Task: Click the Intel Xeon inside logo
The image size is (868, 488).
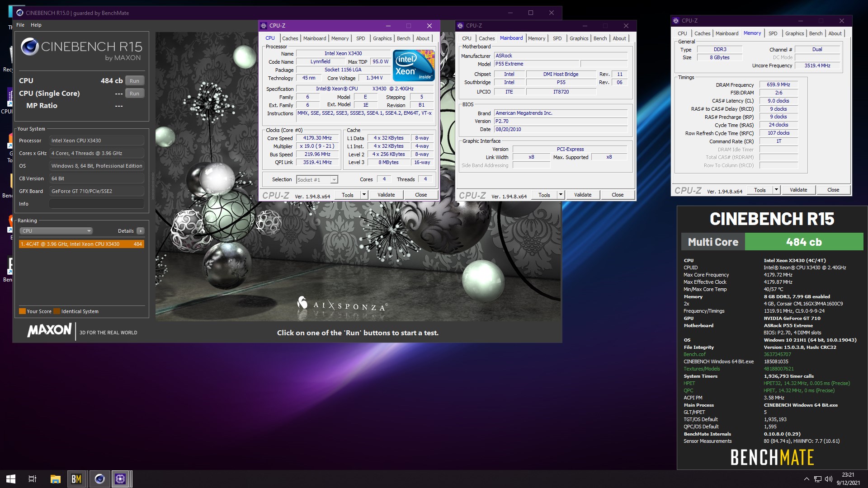Action: (x=414, y=65)
